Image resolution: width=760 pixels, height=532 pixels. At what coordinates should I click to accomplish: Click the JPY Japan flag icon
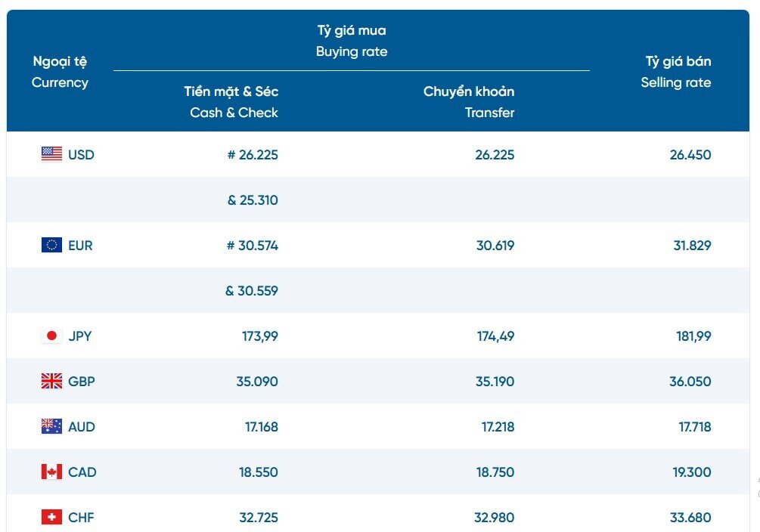click(x=52, y=336)
